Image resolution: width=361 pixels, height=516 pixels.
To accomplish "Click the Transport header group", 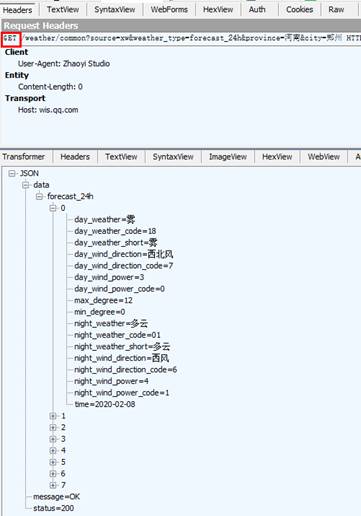I will point(25,98).
